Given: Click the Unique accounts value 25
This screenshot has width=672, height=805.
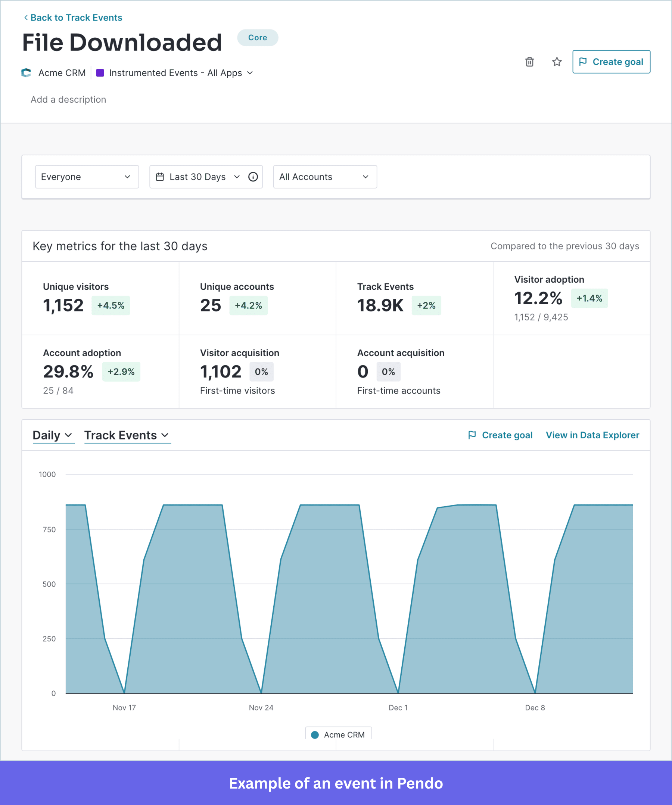Looking at the screenshot, I should coord(211,305).
